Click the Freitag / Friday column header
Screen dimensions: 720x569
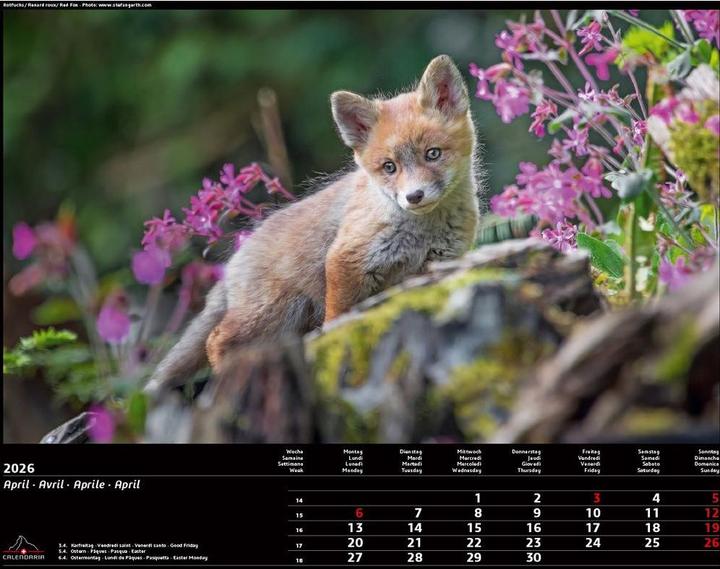click(589, 461)
